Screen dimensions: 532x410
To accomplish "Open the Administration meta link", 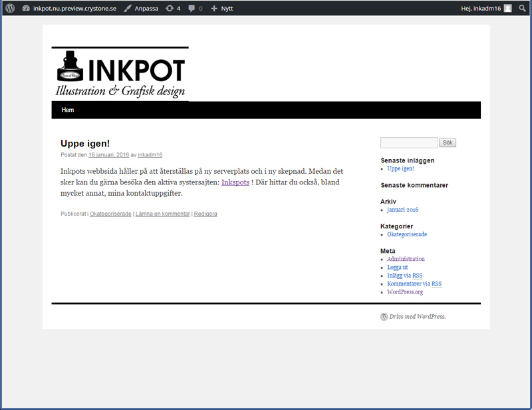I will coord(406,259).
